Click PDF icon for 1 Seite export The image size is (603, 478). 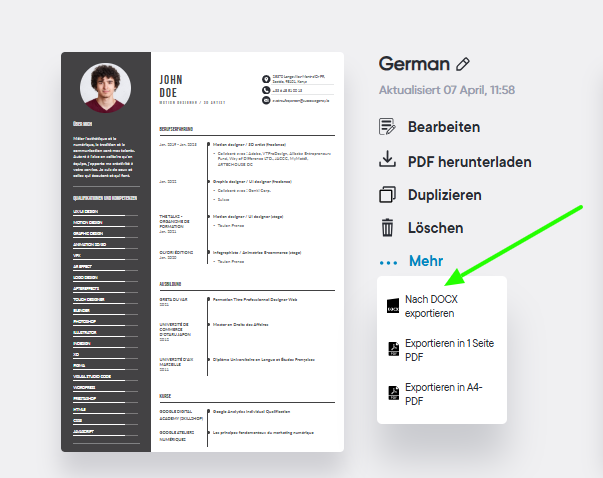coord(393,349)
